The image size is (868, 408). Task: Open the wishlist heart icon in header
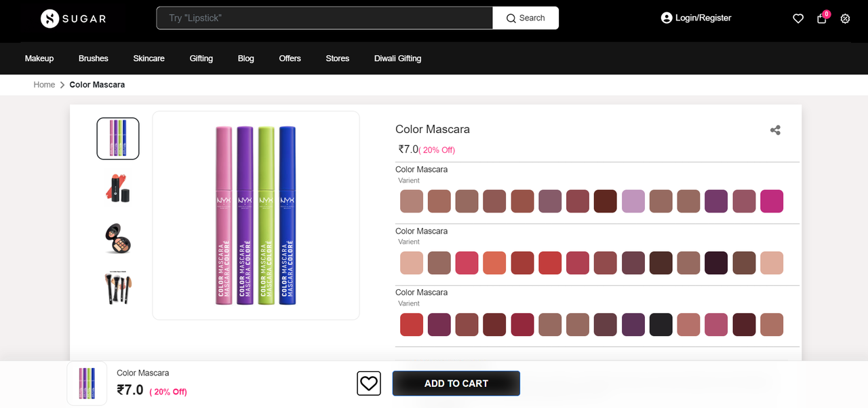pos(798,19)
